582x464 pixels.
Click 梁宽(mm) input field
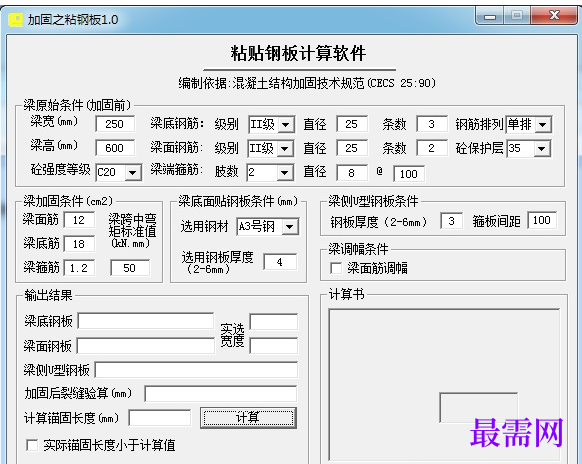pos(115,124)
